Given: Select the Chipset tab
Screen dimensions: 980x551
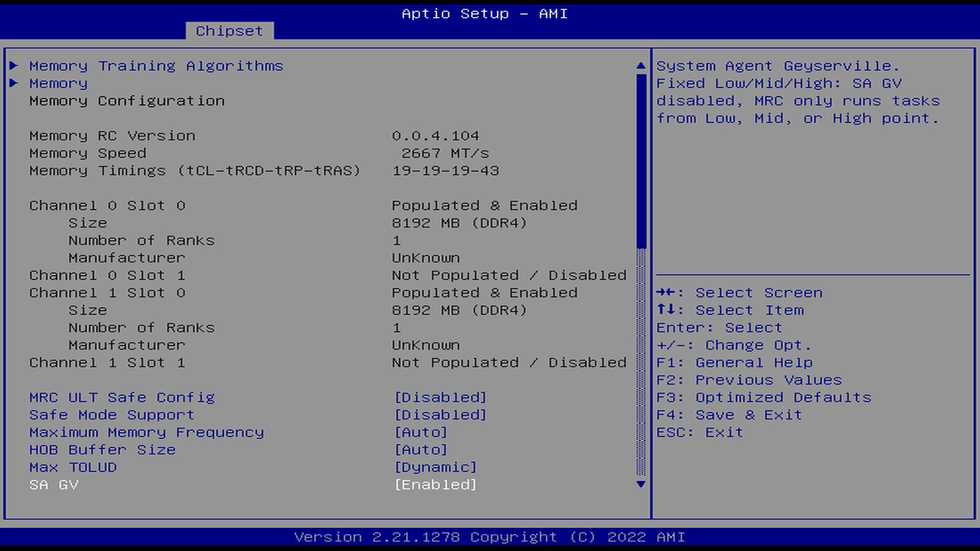Looking at the screenshot, I should (x=229, y=31).
